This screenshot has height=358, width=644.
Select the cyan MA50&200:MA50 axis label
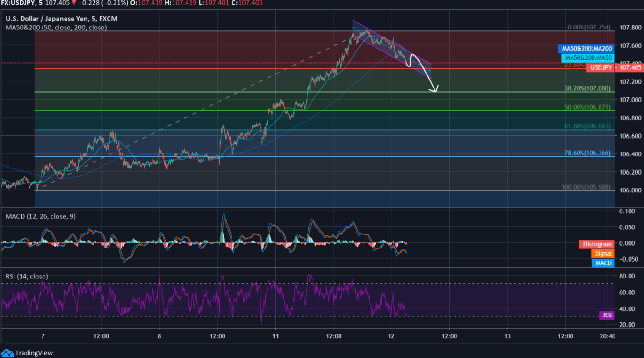coord(588,58)
